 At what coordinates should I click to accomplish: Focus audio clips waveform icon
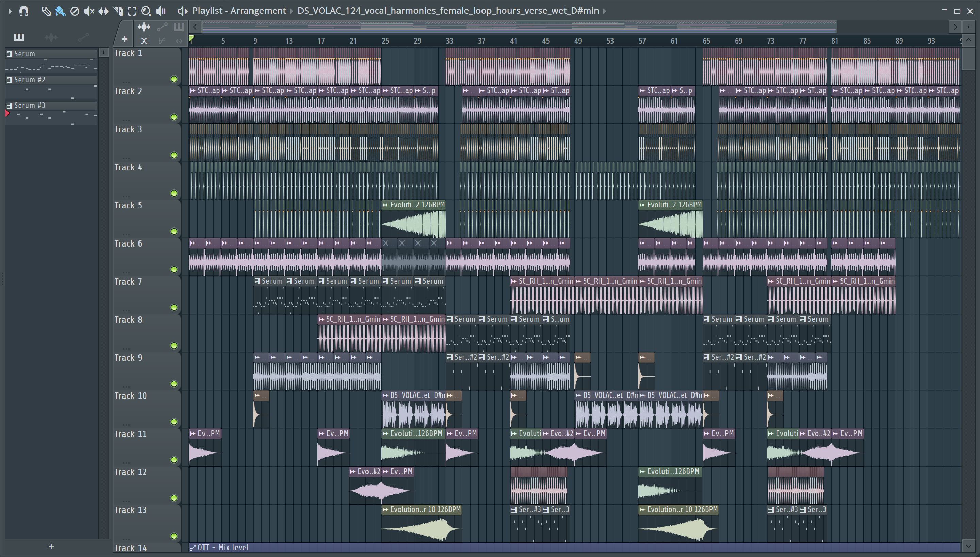coord(144,27)
